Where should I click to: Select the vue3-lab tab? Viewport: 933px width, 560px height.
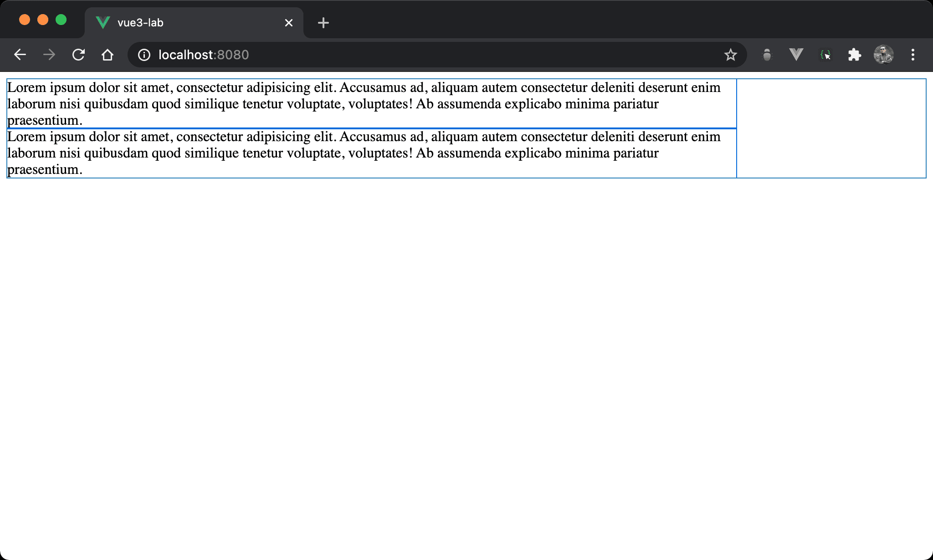[x=182, y=23]
